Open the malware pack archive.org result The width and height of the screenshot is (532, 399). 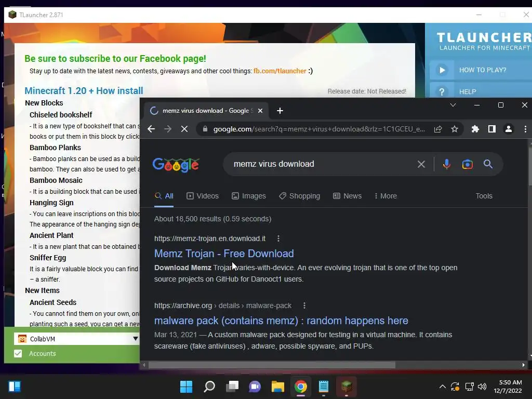click(281, 321)
